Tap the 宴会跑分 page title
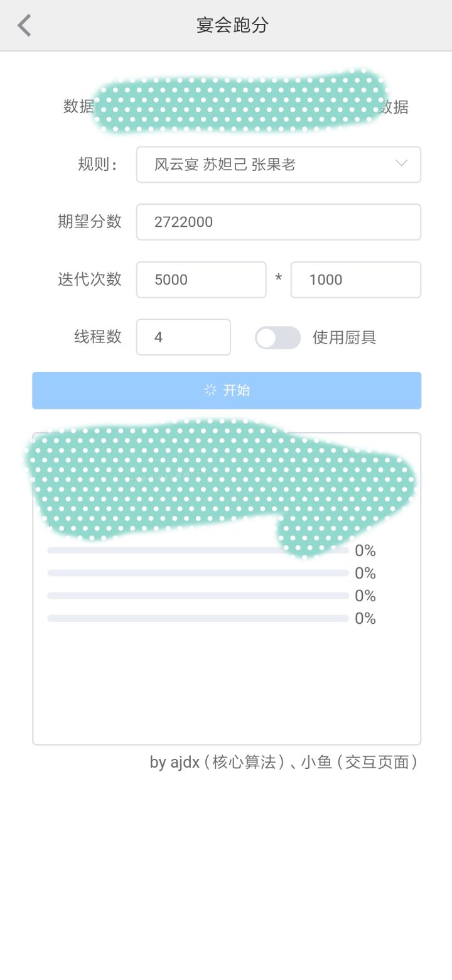 click(x=232, y=26)
